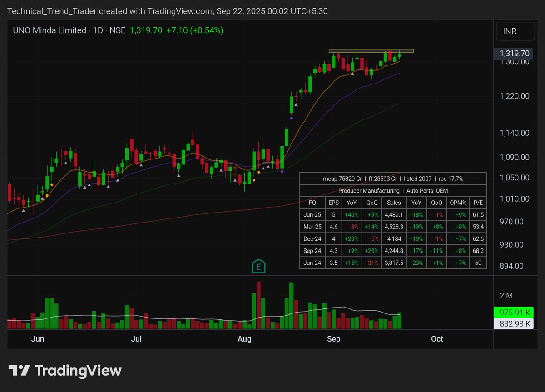Click the Jun-24 row label
Screen dimensions: 545x392
pyautogui.click(x=312, y=263)
